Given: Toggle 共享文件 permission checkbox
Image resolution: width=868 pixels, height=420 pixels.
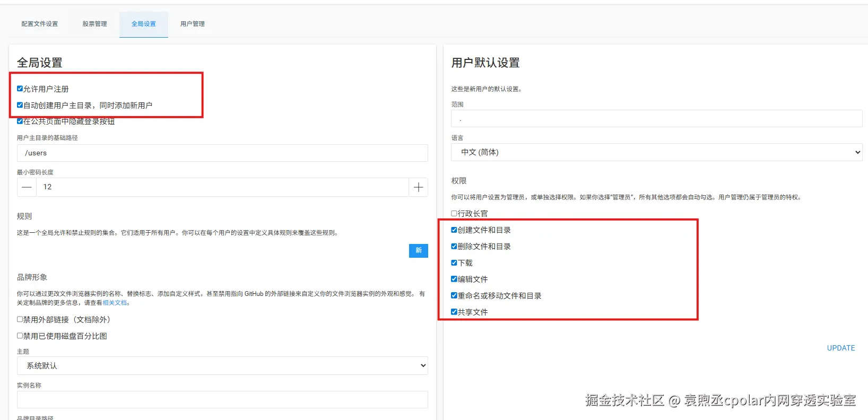Looking at the screenshot, I should [454, 312].
